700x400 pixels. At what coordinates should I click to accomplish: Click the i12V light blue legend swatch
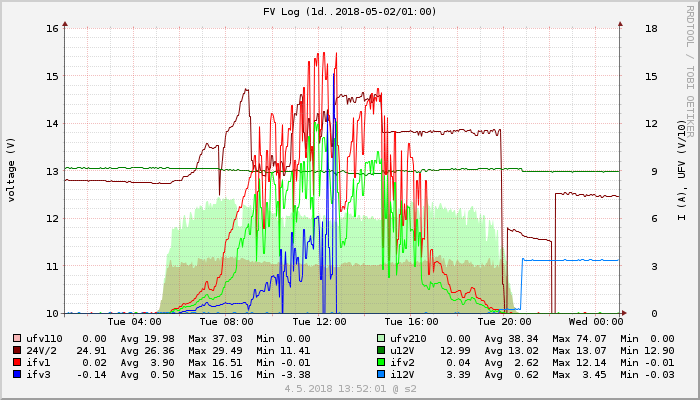click(x=381, y=375)
